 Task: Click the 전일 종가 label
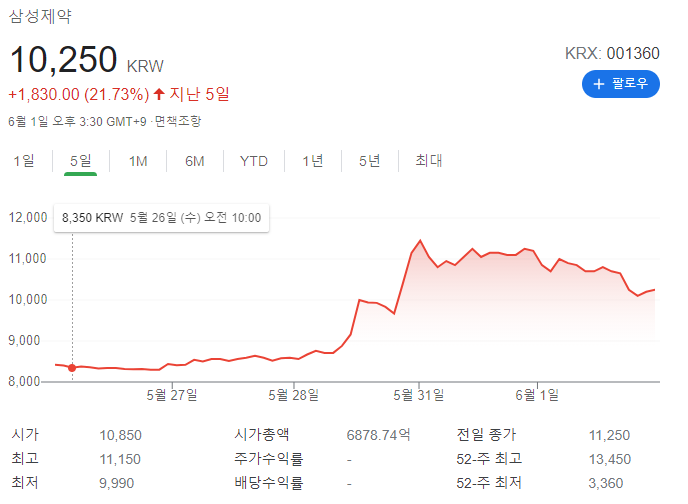(486, 435)
